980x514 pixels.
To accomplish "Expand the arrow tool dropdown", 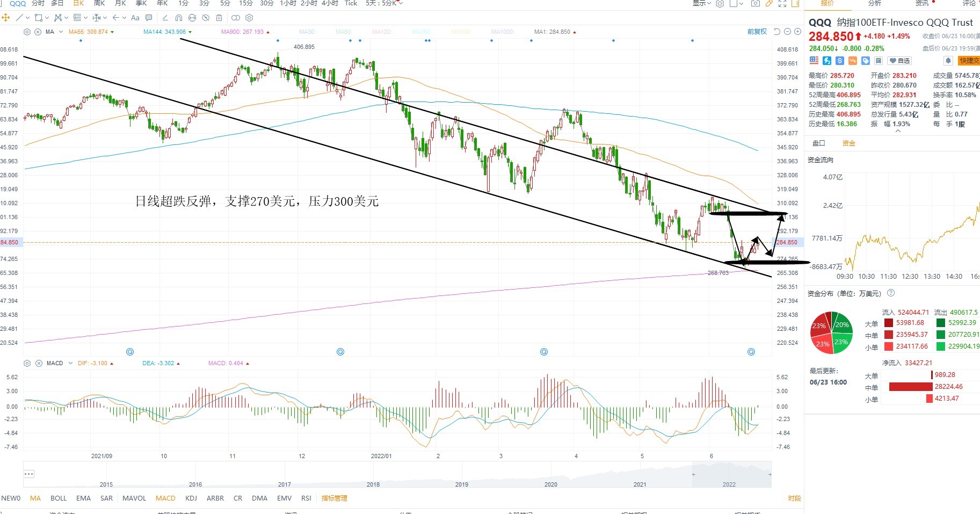I will coord(125,18).
